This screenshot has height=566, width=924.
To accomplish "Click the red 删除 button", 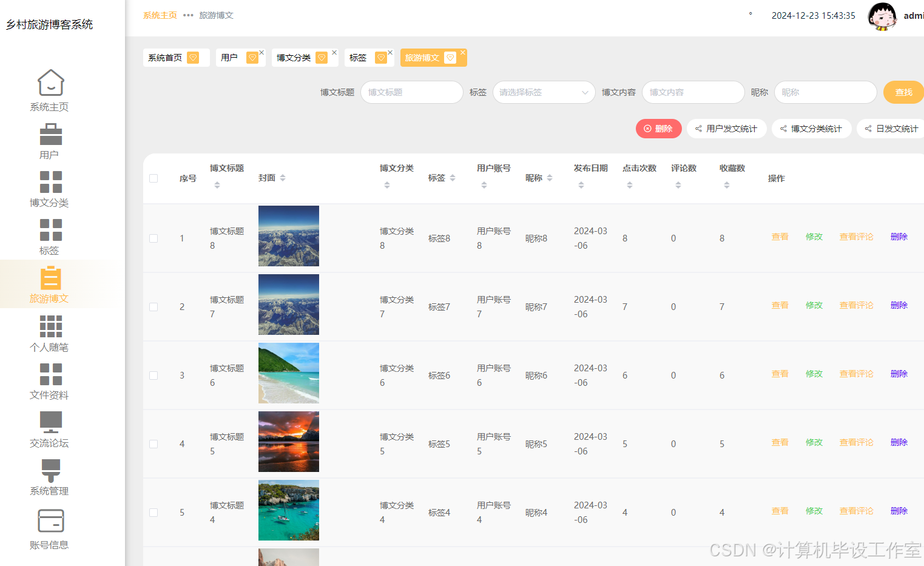I will (659, 129).
